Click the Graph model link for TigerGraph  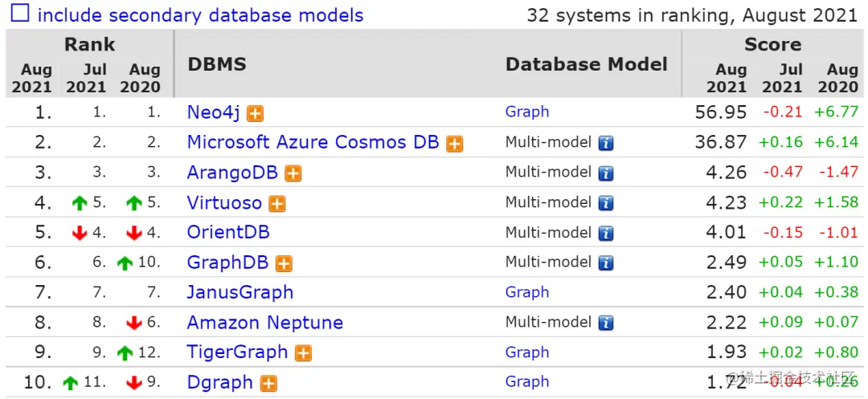click(x=527, y=352)
